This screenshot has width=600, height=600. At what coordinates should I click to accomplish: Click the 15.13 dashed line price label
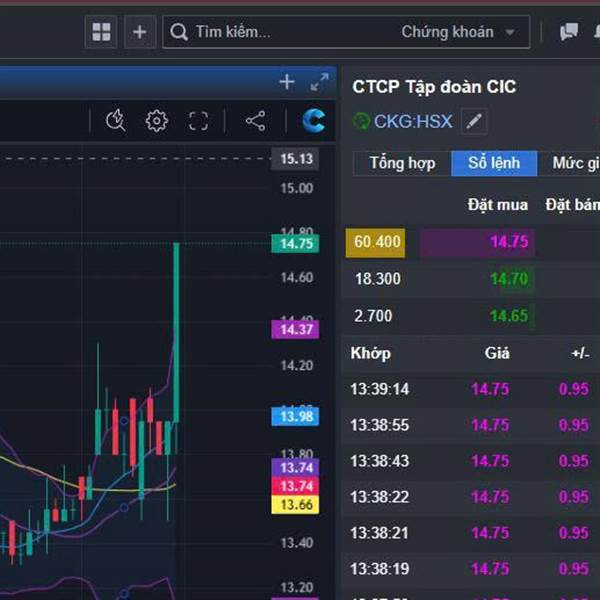click(295, 159)
